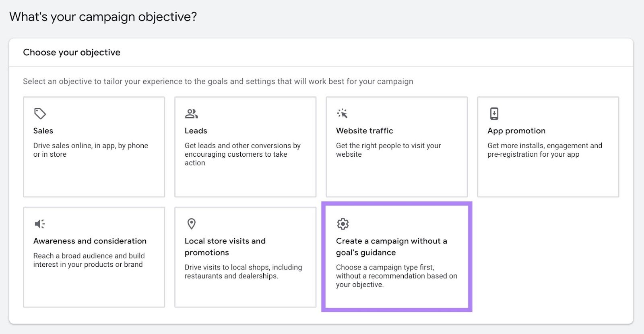Screen dimensions: 644x334
Task: Click the App promotion phone download icon
Action: click(494, 114)
